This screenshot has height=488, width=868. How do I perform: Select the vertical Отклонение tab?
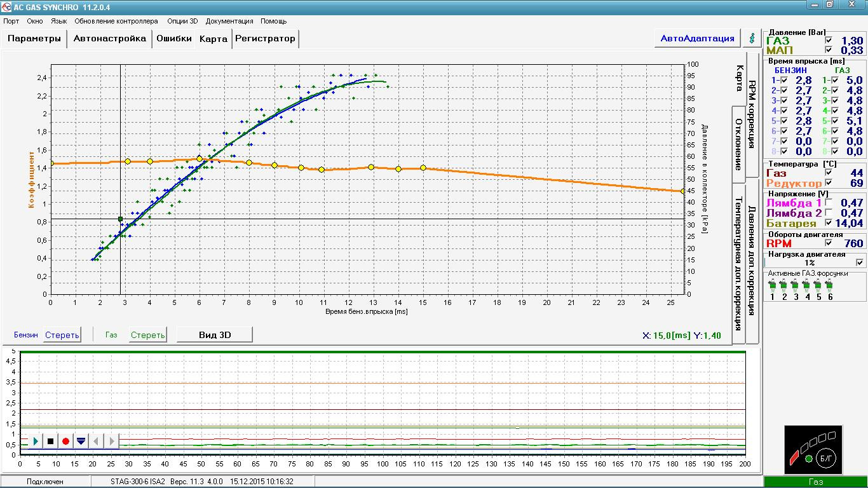pyautogui.click(x=739, y=145)
